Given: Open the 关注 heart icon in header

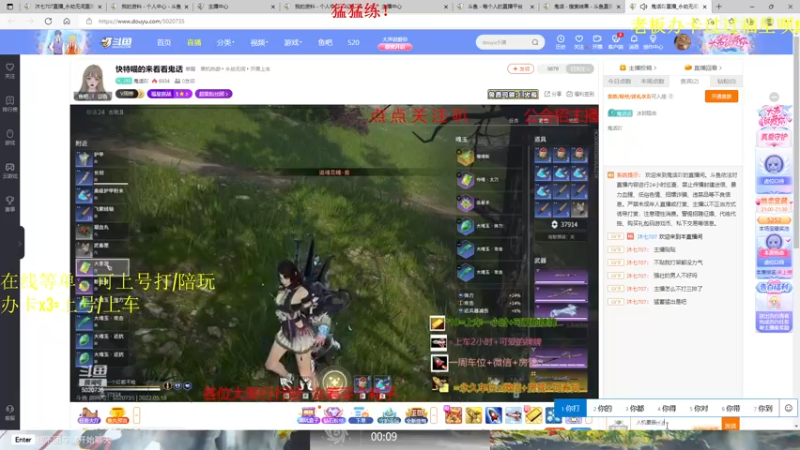Looking at the screenshot, I should [579, 42].
